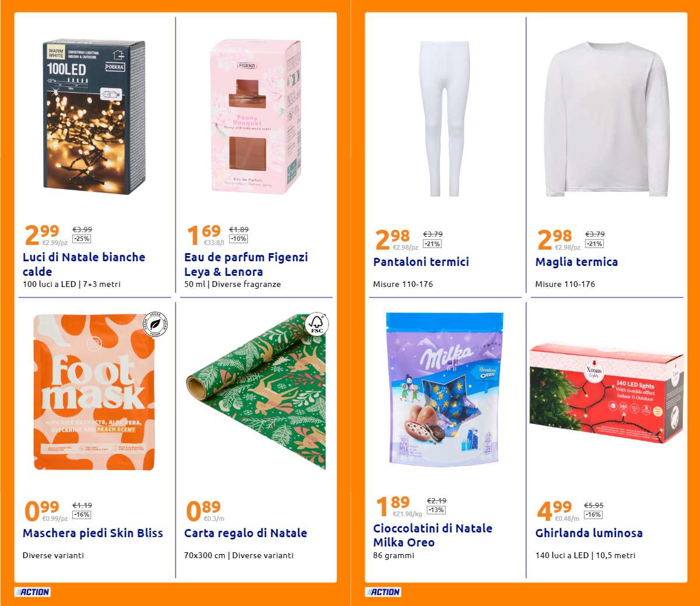Open the Figenzi Peony Bouquet perfume image
The width and height of the screenshot is (700, 606).
256,116
